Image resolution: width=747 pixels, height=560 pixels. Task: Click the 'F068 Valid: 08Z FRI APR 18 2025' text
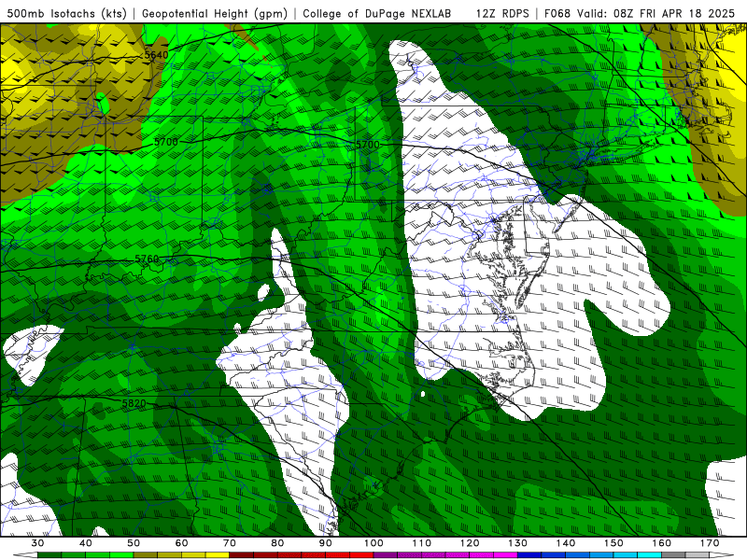click(x=640, y=13)
